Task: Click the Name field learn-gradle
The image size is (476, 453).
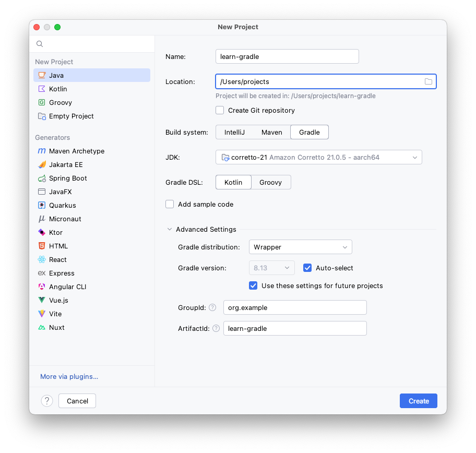Action: [x=287, y=56]
